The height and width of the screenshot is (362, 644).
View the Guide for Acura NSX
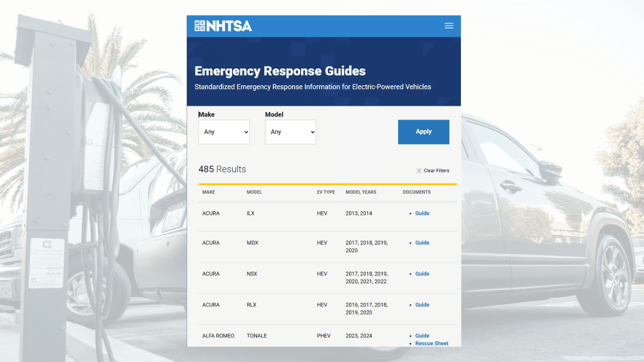click(x=422, y=274)
